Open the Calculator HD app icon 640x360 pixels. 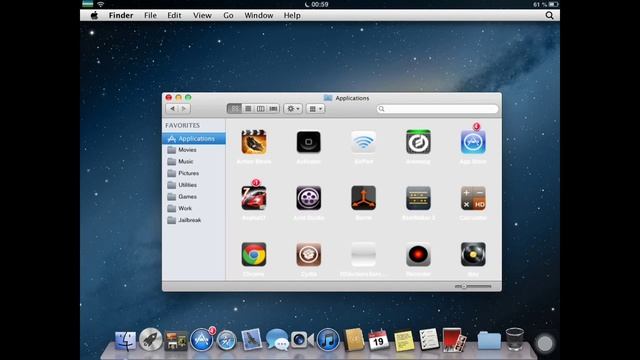pos(473,198)
